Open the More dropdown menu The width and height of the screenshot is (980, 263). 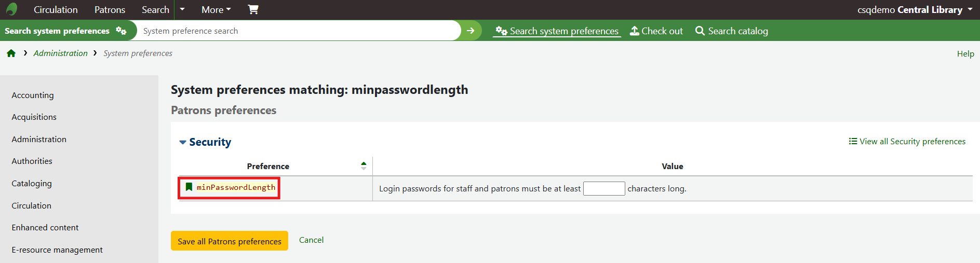pyautogui.click(x=216, y=10)
